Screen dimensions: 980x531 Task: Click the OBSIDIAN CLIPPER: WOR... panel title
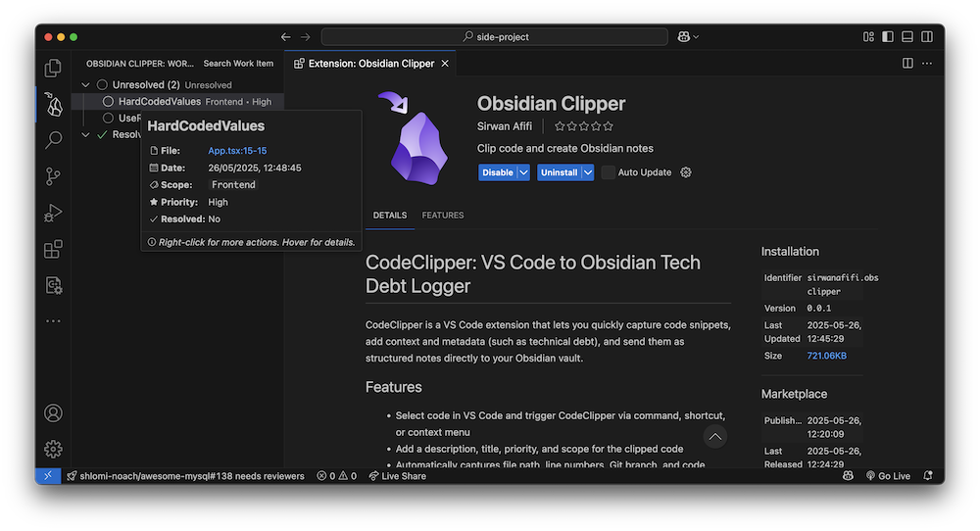(x=140, y=63)
